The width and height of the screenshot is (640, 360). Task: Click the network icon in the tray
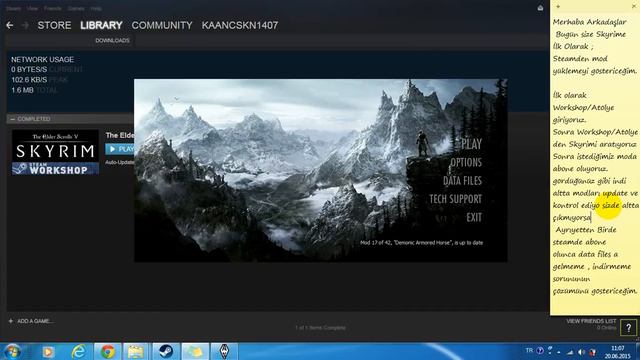pyautogui.click(x=570, y=352)
